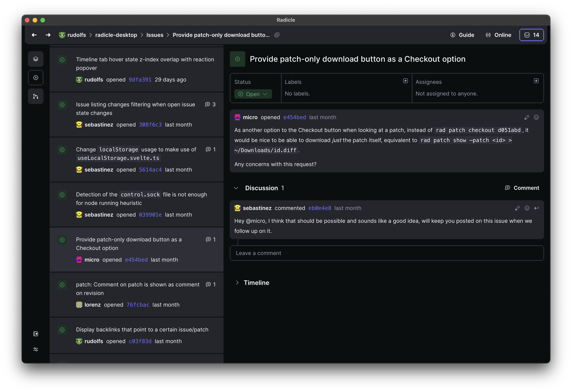
Task: Add a label with the plus icon
Action: (x=405, y=81)
